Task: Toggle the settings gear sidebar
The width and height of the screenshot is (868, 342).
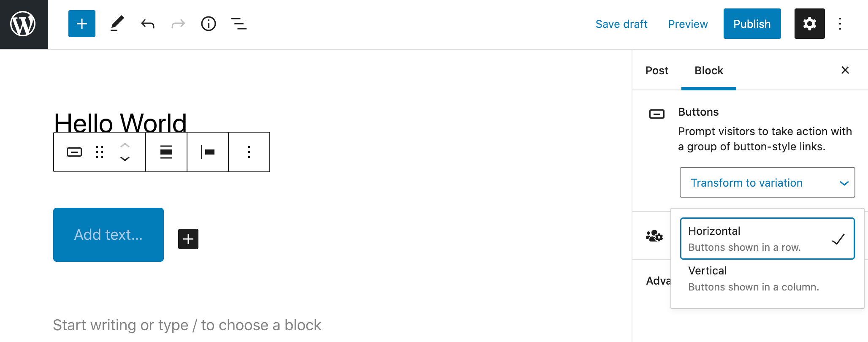Action: pyautogui.click(x=809, y=24)
